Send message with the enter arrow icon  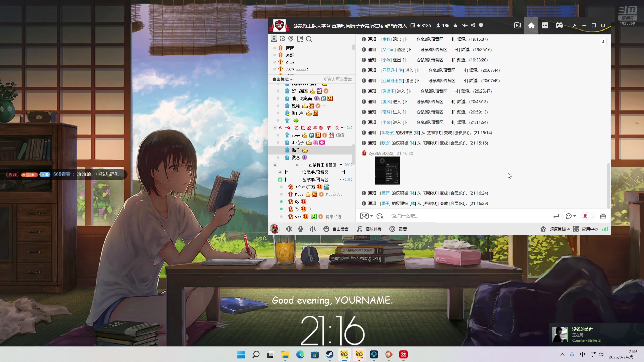[x=556, y=216]
